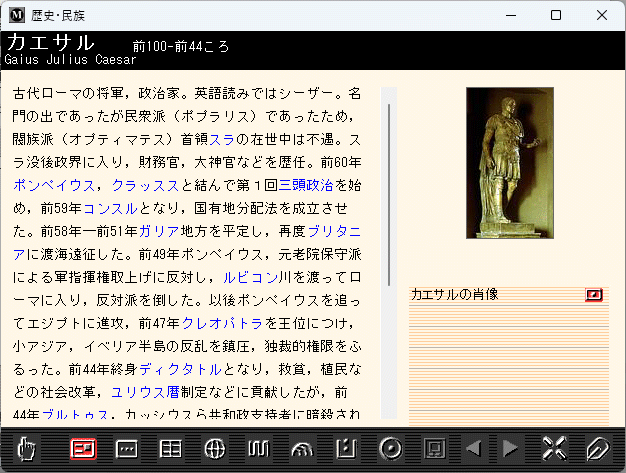Go to previous page with left arrow
The width and height of the screenshot is (626, 473).
click(x=473, y=449)
